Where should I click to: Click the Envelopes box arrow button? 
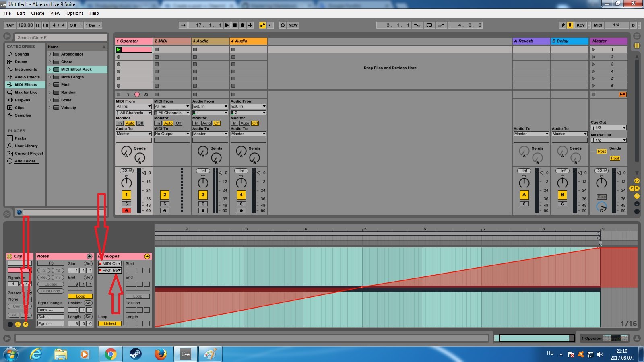pos(147,256)
